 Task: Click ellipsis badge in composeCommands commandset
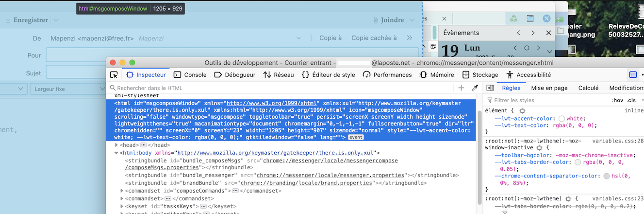235,191
